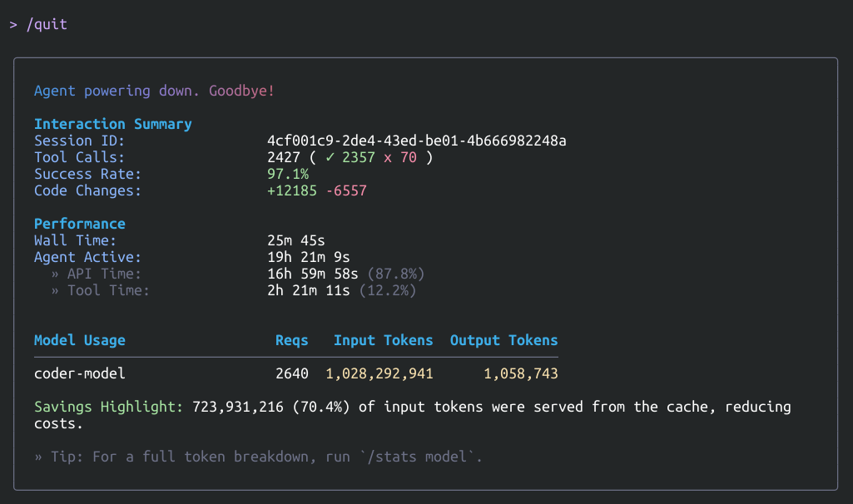This screenshot has width=853, height=504.
Task: Click the Interaction Summary heading
Action: [113, 124]
